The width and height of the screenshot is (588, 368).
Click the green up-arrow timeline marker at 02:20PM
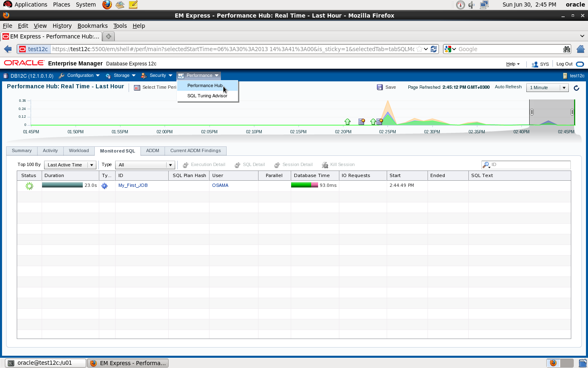point(347,121)
